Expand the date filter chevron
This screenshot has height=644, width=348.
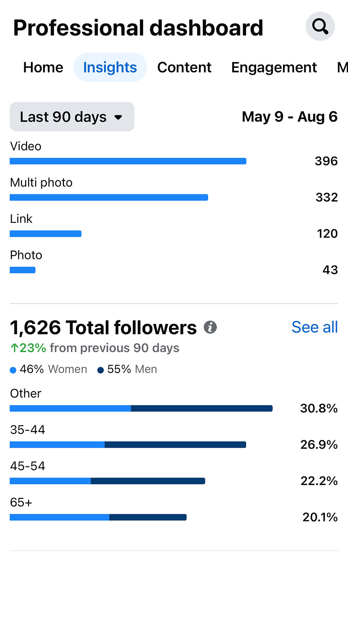tap(119, 117)
